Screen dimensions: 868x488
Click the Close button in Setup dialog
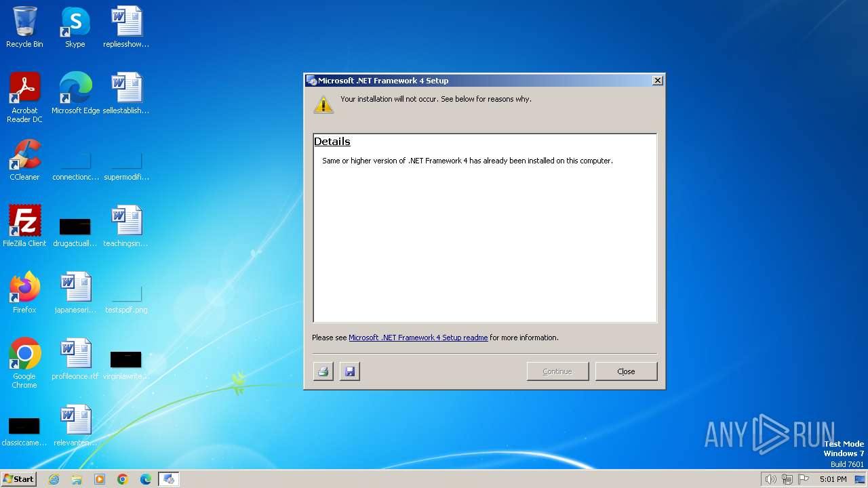click(x=626, y=371)
